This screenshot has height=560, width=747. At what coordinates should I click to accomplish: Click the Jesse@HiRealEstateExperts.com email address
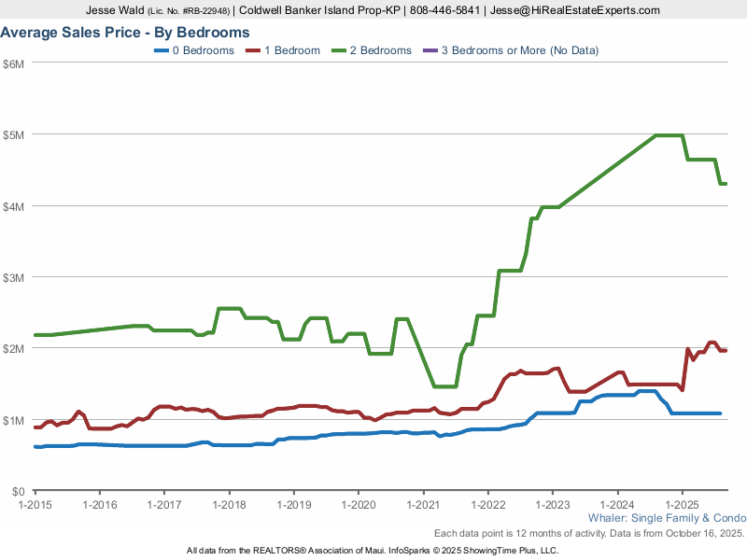(x=575, y=10)
